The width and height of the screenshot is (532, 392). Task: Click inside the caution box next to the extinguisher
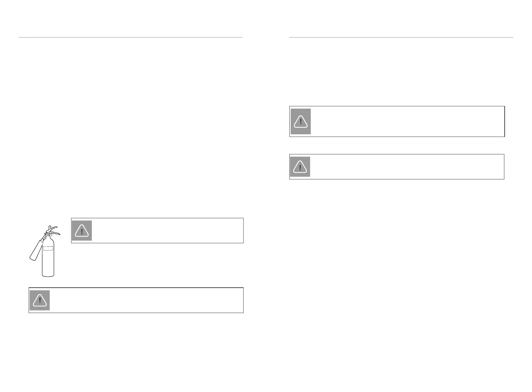click(157, 230)
